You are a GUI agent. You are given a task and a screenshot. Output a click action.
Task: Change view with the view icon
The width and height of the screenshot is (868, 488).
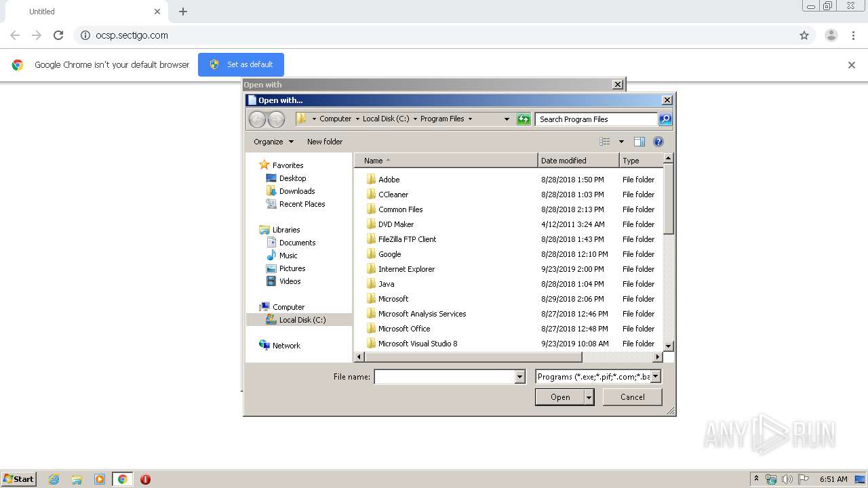605,142
